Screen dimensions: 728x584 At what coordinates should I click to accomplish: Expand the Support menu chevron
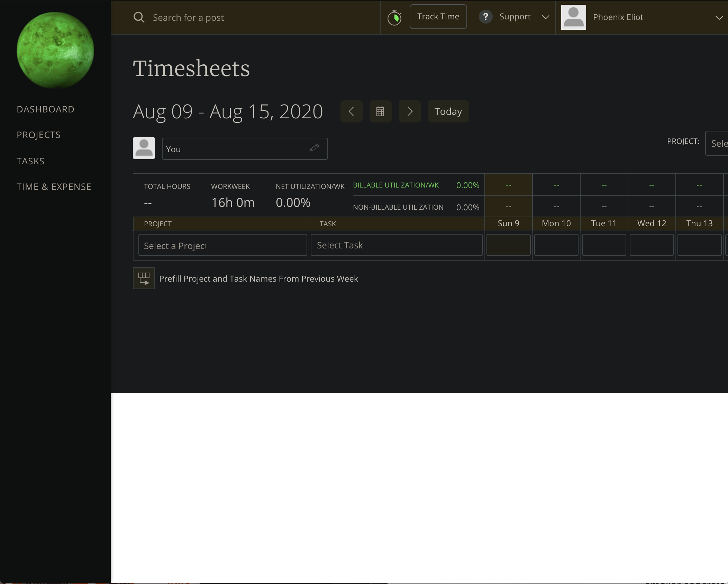(545, 17)
